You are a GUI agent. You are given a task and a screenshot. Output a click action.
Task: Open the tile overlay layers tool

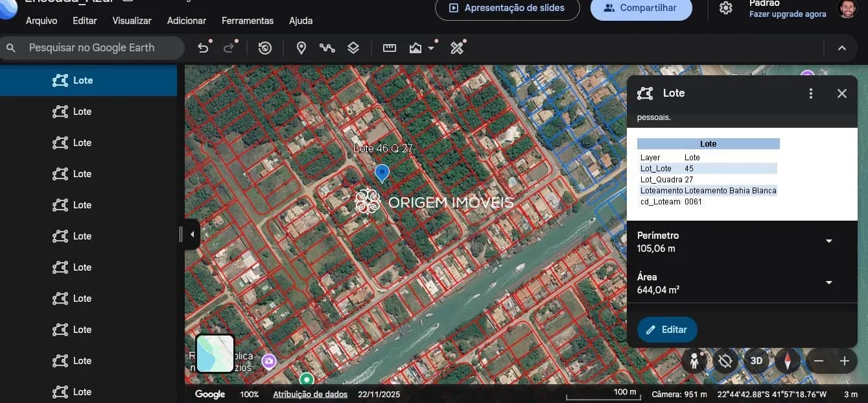353,48
